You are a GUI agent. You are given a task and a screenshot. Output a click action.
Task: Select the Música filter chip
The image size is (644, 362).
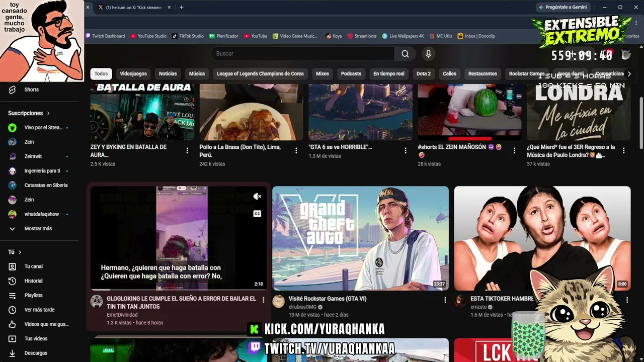click(197, 74)
